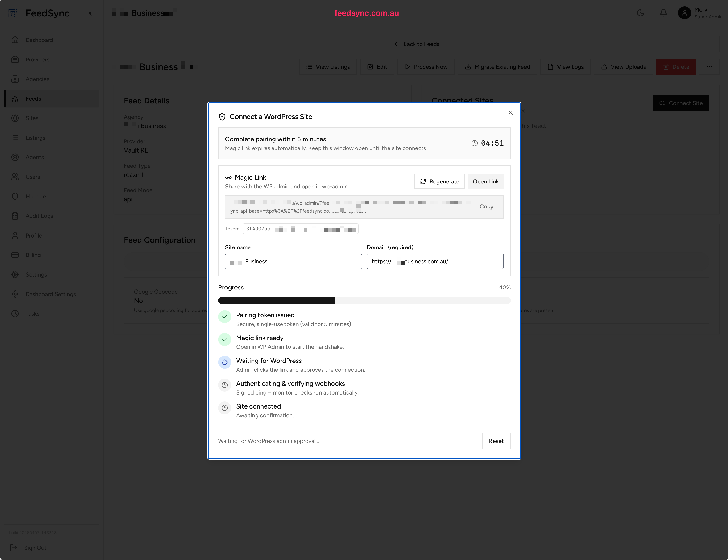This screenshot has height=560, width=728.
Task: Toggle dark mode moon icon
Action: point(640,13)
